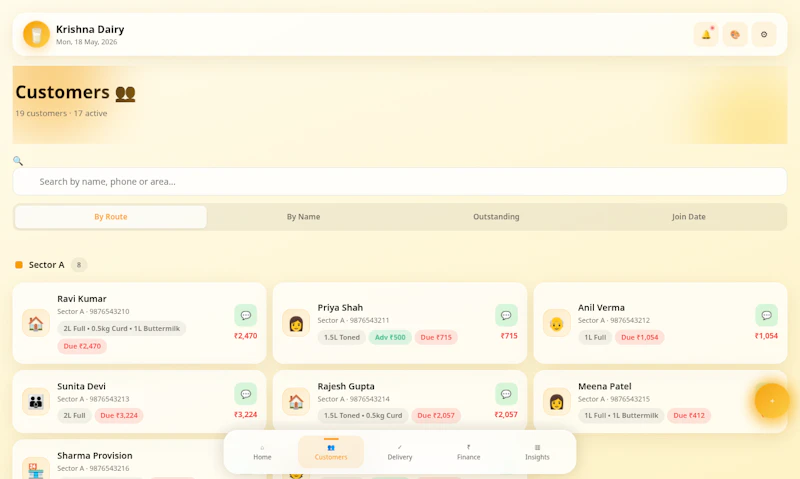
Task: Focus the search by name field
Action: click(400, 182)
